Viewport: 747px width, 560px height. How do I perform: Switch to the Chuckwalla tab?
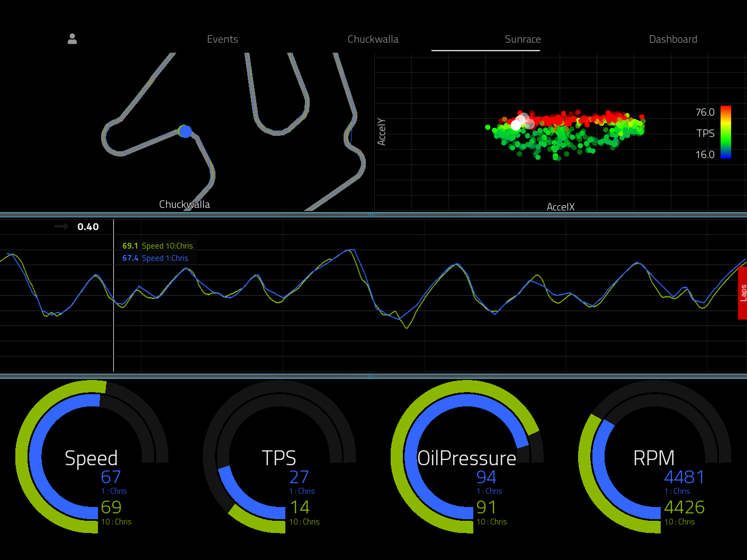373,39
